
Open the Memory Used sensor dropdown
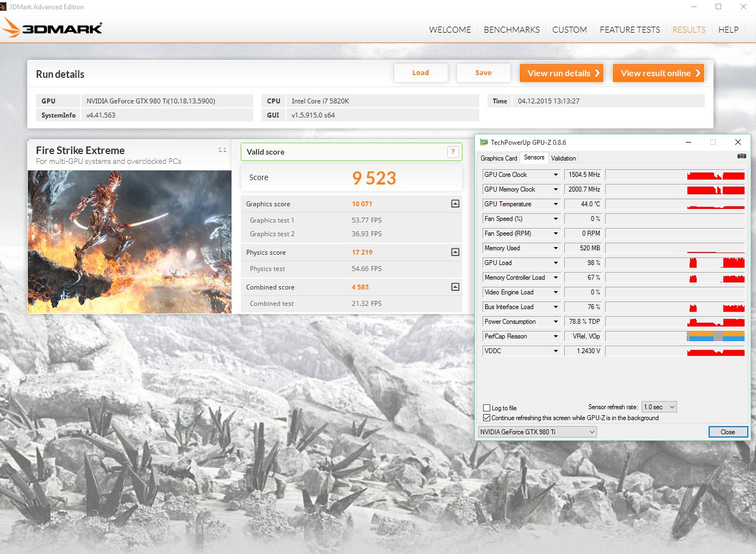pos(556,248)
